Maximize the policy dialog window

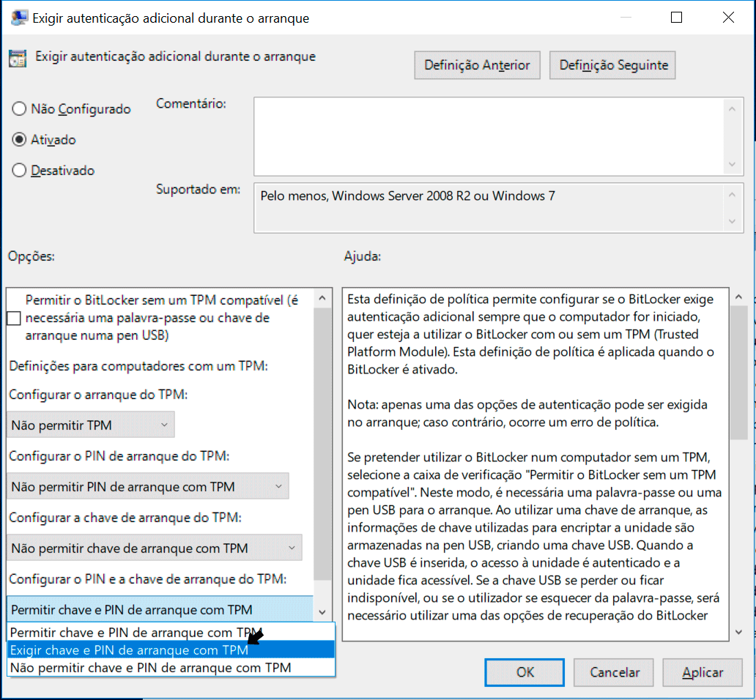point(676,18)
